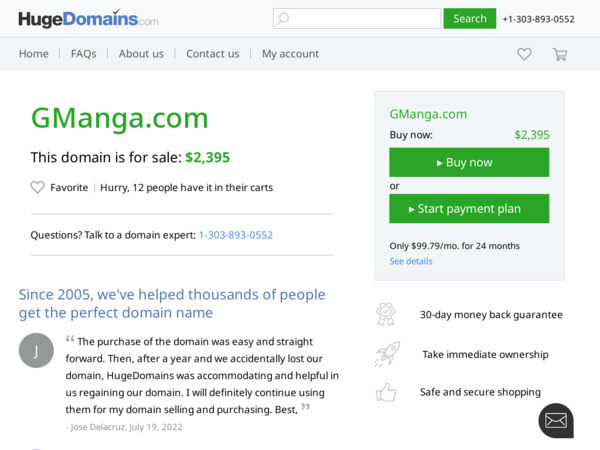
Task: Click the magnifier icon in search box
Action: click(283, 18)
